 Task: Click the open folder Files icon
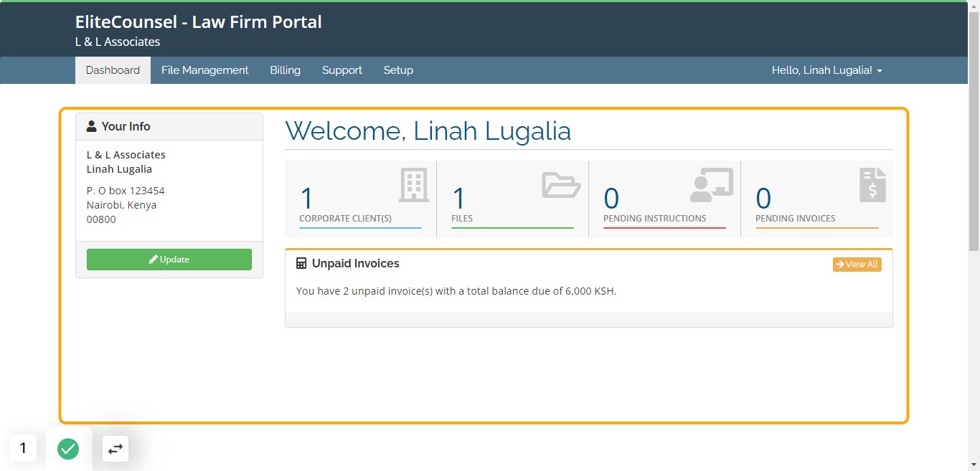561,185
